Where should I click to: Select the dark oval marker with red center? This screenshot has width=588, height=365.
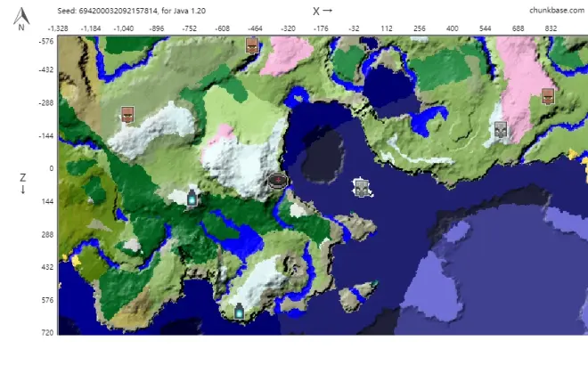[278, 181]
